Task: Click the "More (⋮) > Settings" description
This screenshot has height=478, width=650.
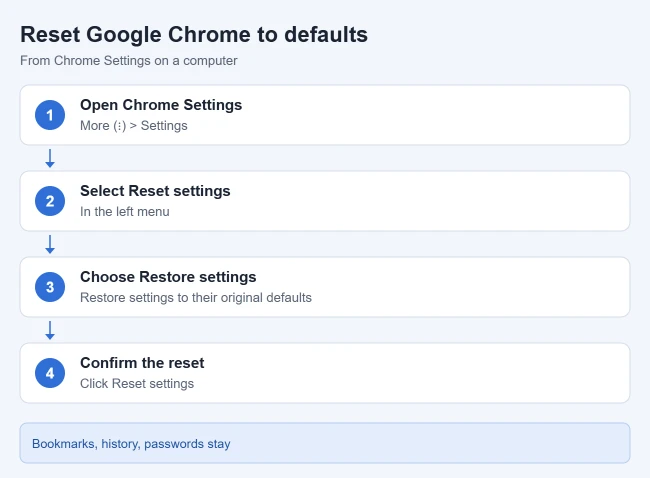Action: click(x=133, y=126)
